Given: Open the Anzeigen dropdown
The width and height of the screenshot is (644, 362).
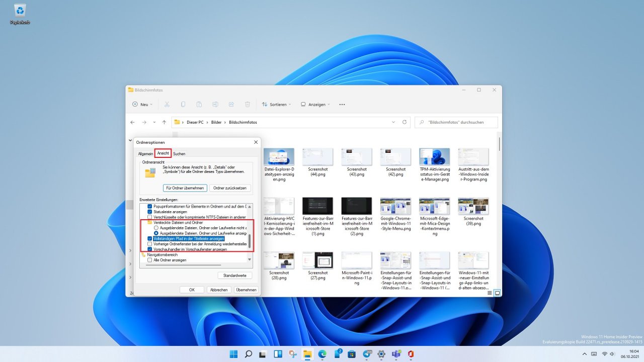Looking at the screenshot, I should pyautogui.click(x=315, y=105).
